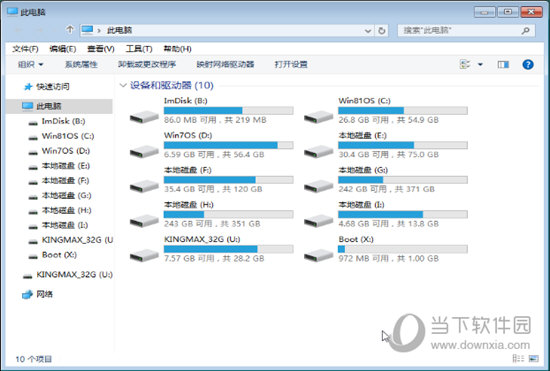Click the text 26.8 GB 可用, 共 54.9 GB
The width and height of the screenshot is (550, 371).
(x=388, y=120)
